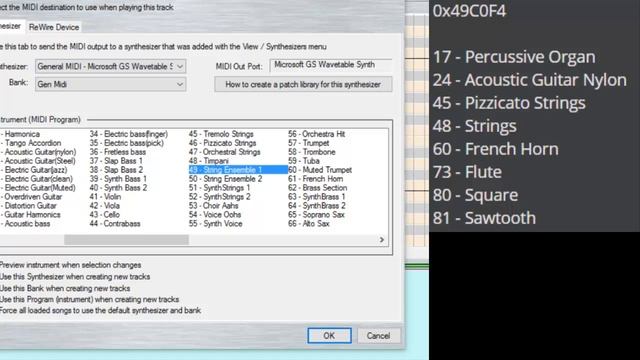Image resolution: width=640 pixels, height=360 pixels.
Task: Select 40 - Synth Bass 2
Action: (118, 188)
